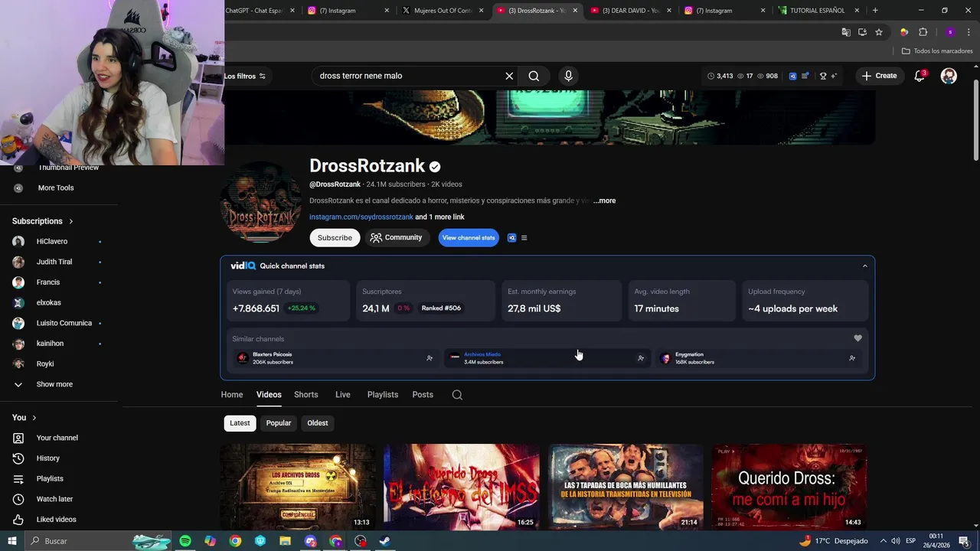The width and height of the screenshot is (980, 551).
Task: Click the vidIQ sparkle icon in top bar
Action: [x=834, y=76]
